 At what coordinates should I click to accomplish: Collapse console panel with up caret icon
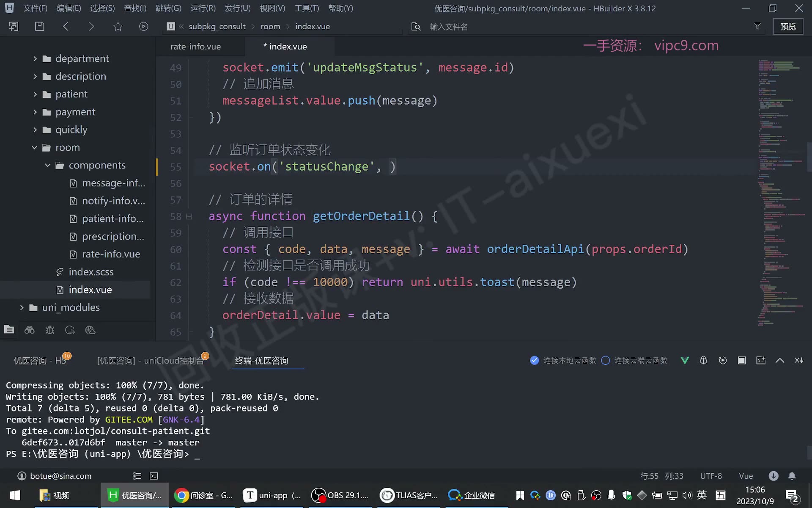coord(780,360)
